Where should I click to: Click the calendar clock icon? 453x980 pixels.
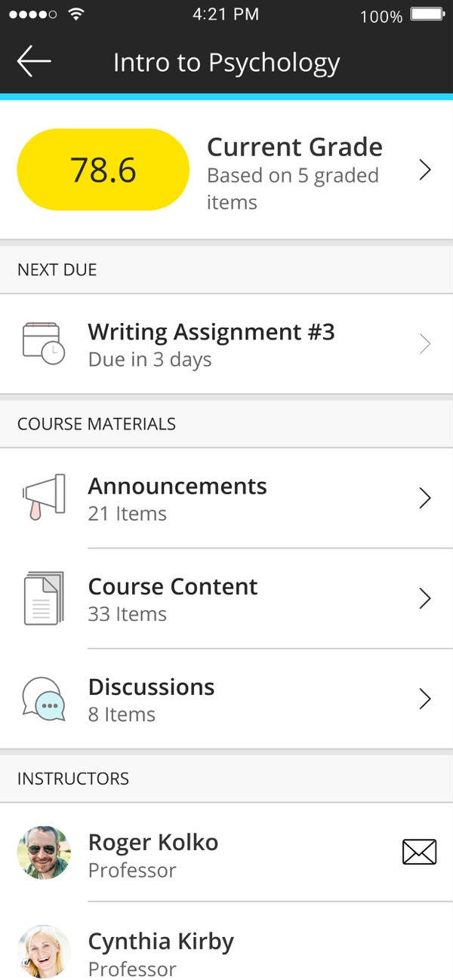(44, 345)
